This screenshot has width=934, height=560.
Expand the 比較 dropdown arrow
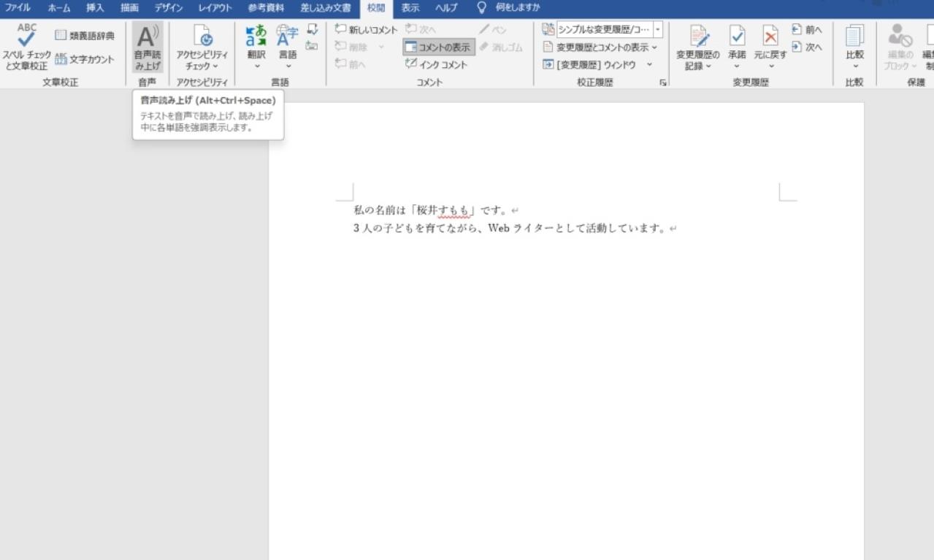pyautogui.click(x=854, y=66)
